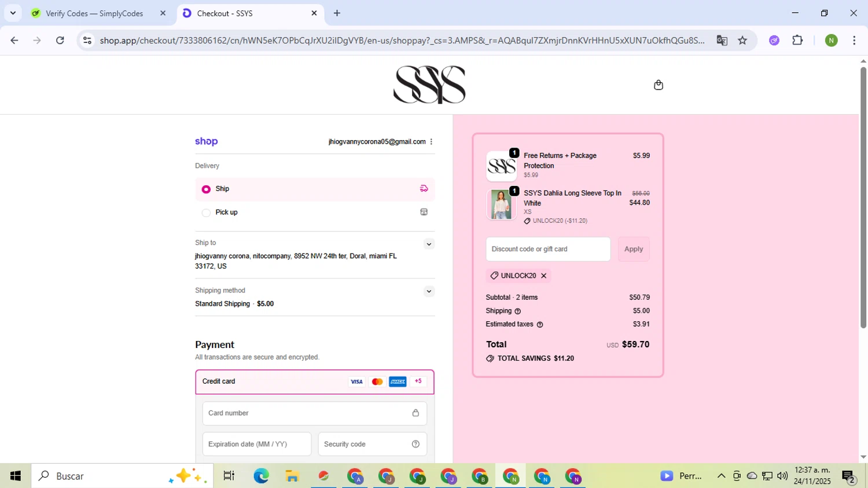
Task: Open a new browser tab
Action: [337, 13]
